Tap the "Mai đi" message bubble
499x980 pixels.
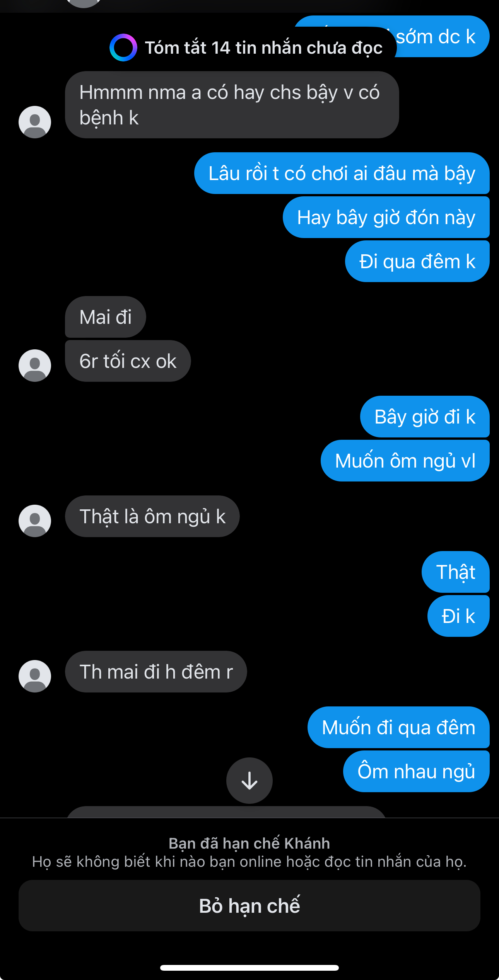[x=106, y=317]
